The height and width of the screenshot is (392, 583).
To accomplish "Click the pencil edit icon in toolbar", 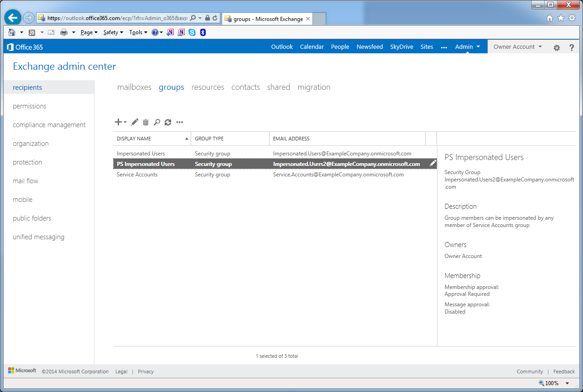I will coord(135,122).
